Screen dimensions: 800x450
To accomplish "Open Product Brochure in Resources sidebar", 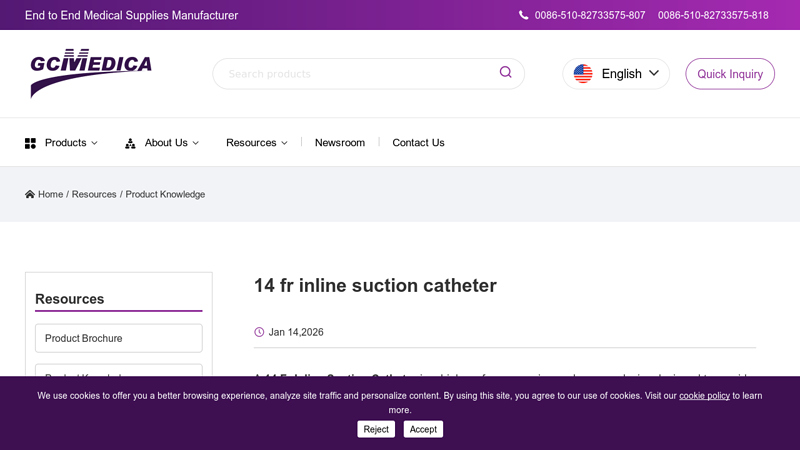I will (118, 338).
